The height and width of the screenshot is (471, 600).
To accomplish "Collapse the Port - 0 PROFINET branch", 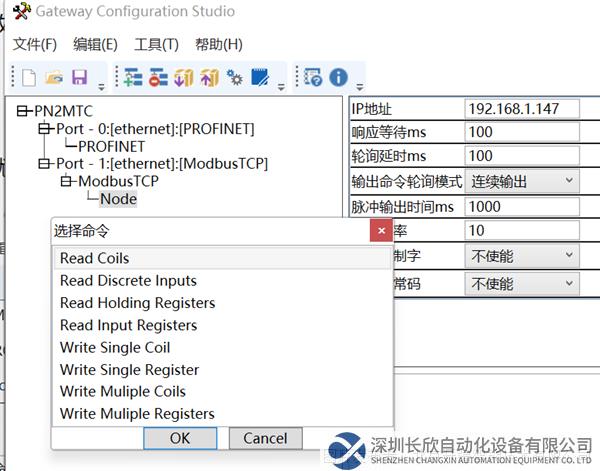I will point(45,129).
